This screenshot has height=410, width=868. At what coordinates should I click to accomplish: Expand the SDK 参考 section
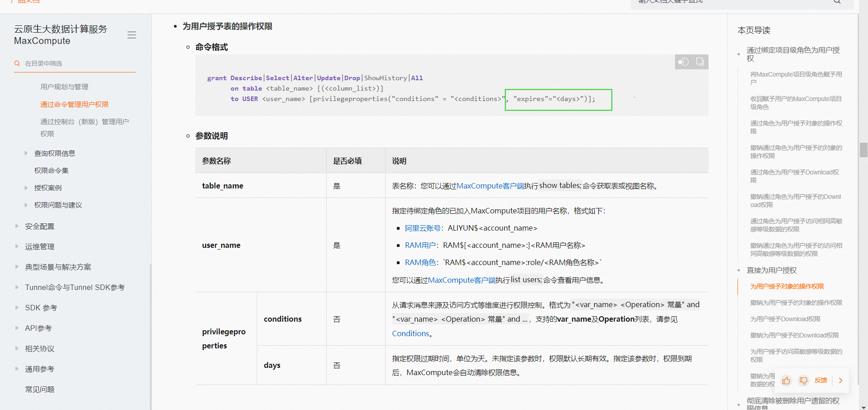(17, 308)
